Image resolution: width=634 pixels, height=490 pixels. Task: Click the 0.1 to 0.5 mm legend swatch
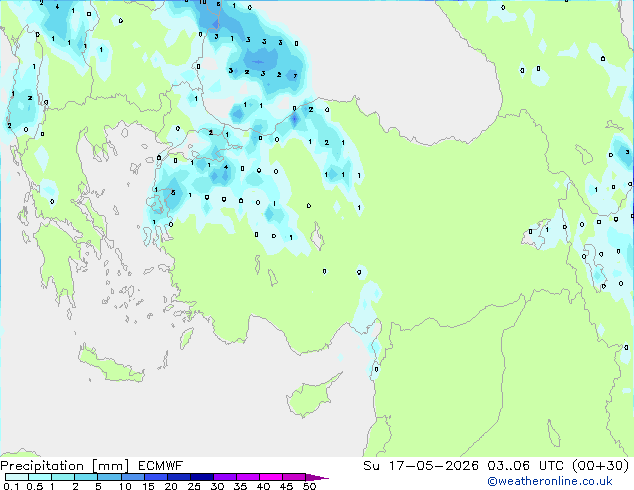(x=17, y=477)
